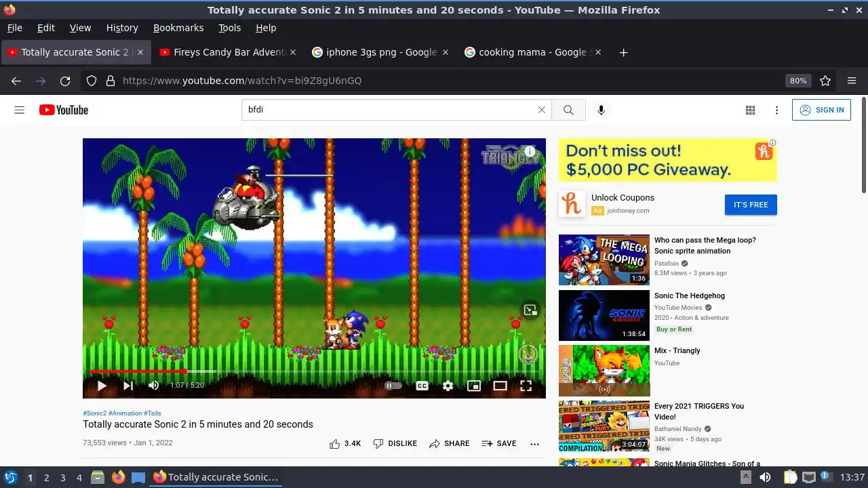Screen dimensions: 868x488
Task: Mute the video volume icon
Action: pos(154,386)
